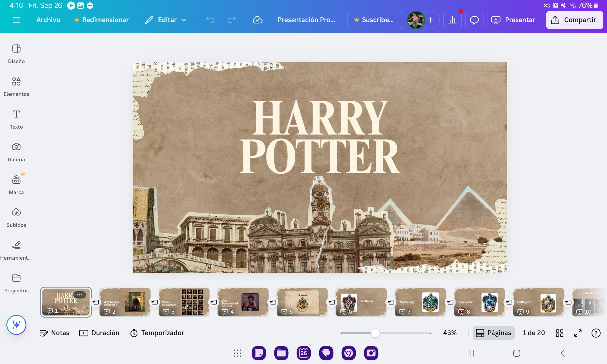Click the undo arrow icon
The width and height of the screenshot is (607, 364).
(210, 20)
